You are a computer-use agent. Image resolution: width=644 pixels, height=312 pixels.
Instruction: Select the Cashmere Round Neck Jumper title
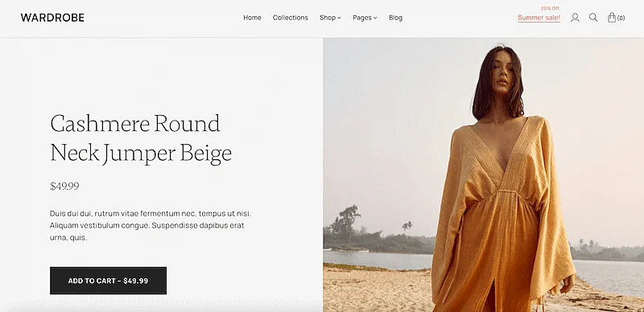coord(141,138)
